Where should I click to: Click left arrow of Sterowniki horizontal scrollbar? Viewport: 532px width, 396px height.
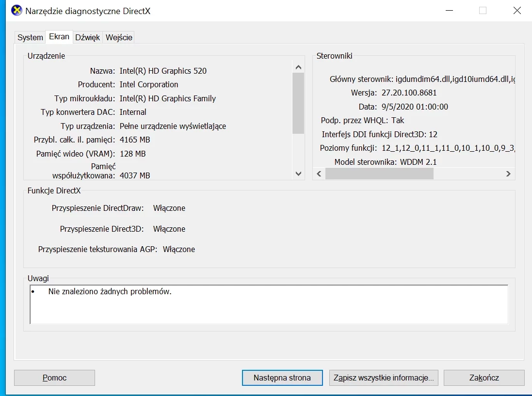[x=319, y=174]
